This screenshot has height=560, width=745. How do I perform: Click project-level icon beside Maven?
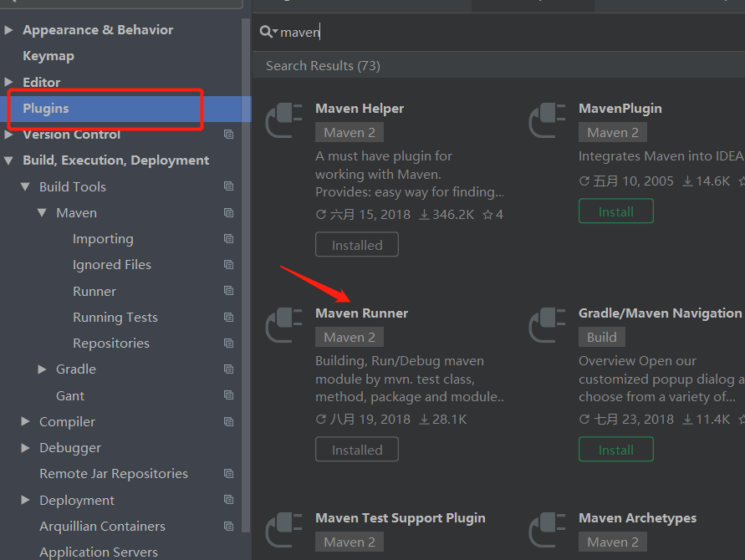point(228,213)
